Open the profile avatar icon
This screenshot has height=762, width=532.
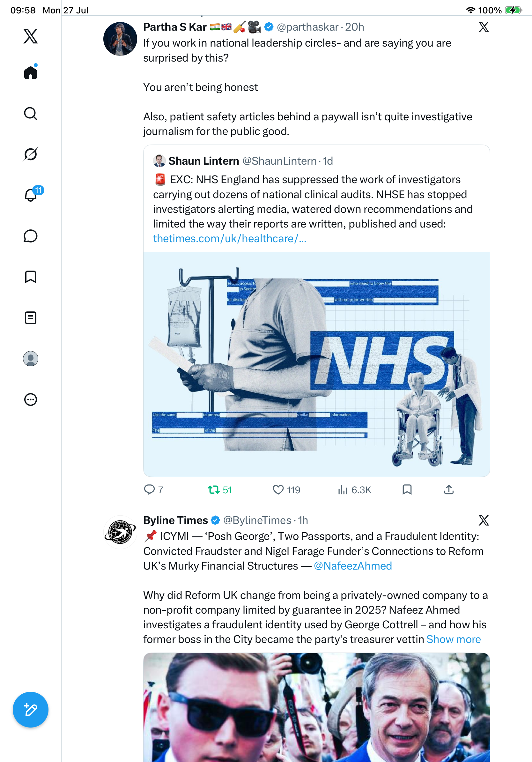(x=31, y=359)
